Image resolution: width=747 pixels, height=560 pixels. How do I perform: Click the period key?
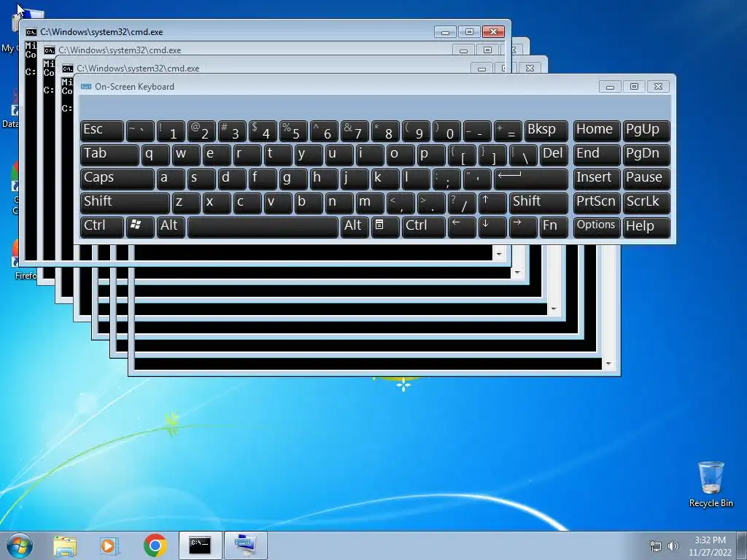point(431,203)
